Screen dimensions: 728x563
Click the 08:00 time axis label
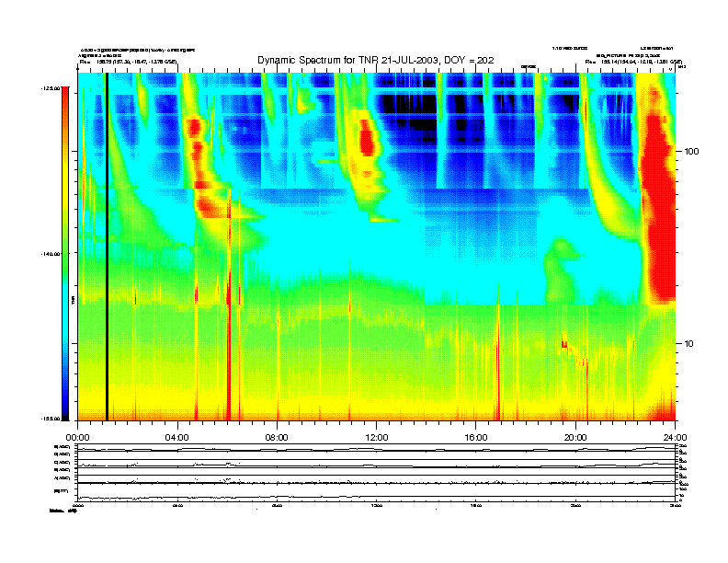point(277,438)
